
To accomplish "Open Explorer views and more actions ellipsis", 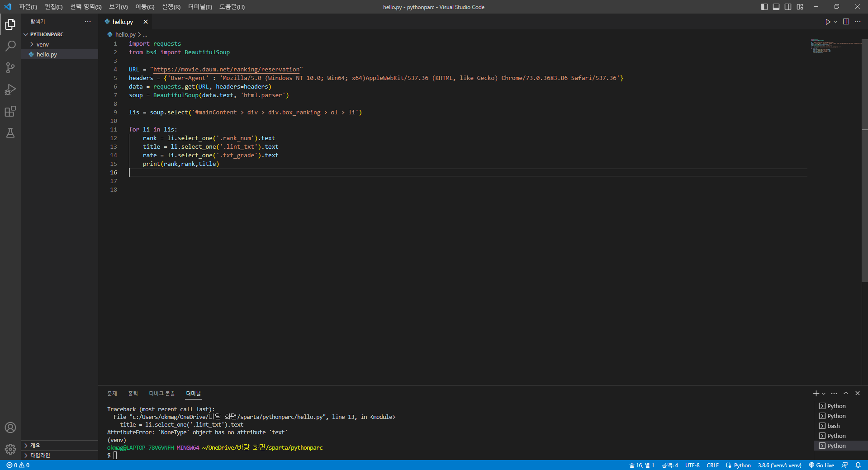I will click(x=88, y=22).
